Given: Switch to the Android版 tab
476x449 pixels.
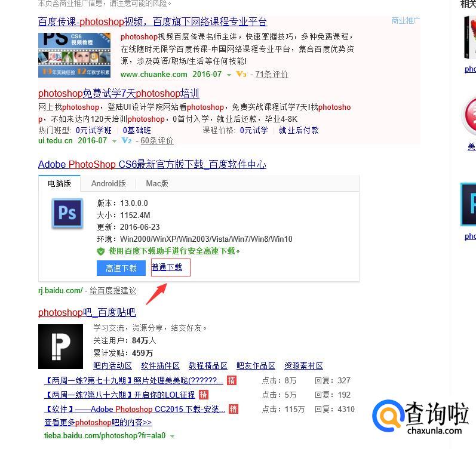Looking at the screenshot, I should point(108,183).
